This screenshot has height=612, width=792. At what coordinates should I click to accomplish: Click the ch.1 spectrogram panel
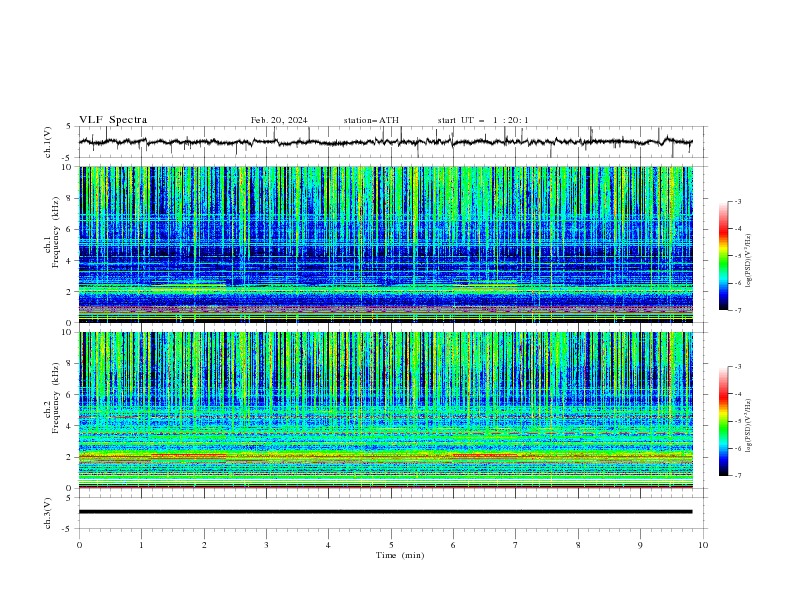click(x=385, y=244)
